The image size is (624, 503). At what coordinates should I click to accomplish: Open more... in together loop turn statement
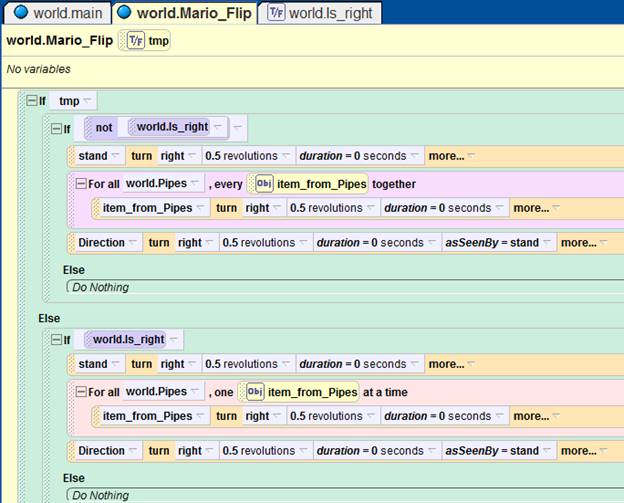(536, 208)
